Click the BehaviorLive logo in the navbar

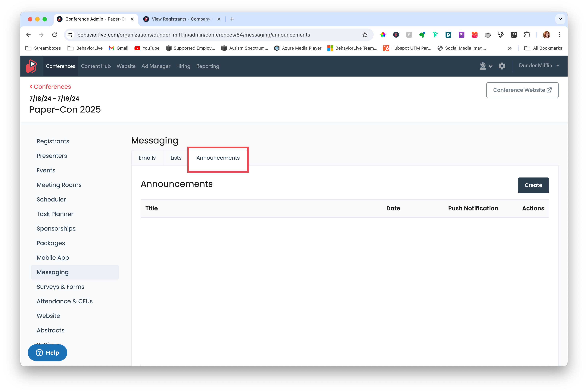tap(31, 66)
